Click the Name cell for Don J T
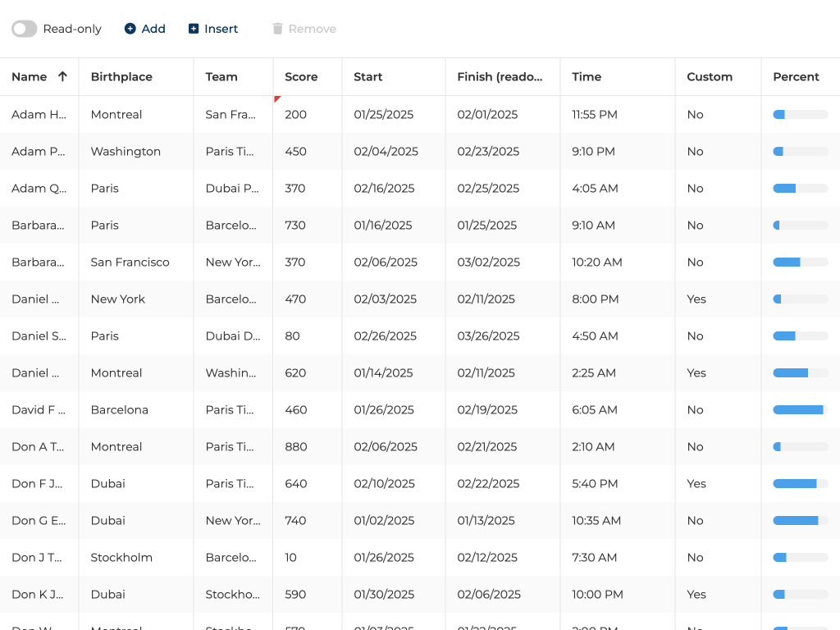The width and height of the screenshot is (840, 630). point(37,557)
